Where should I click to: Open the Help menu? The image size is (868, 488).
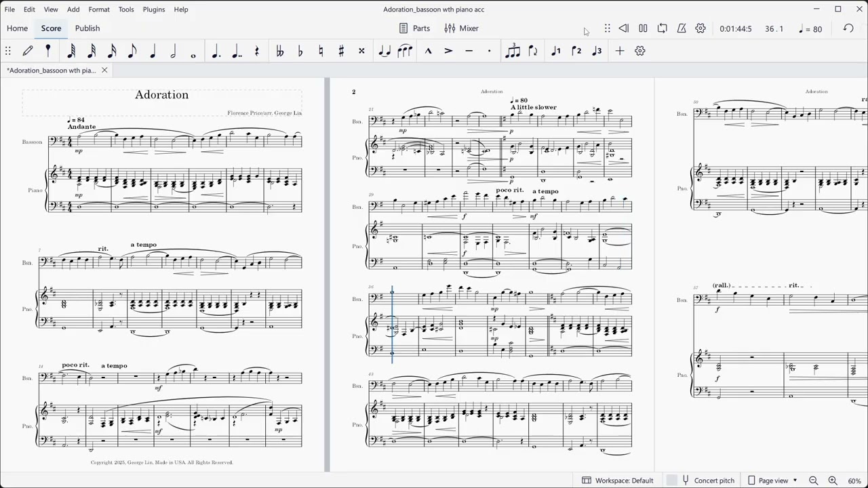(x=181, y=9)
